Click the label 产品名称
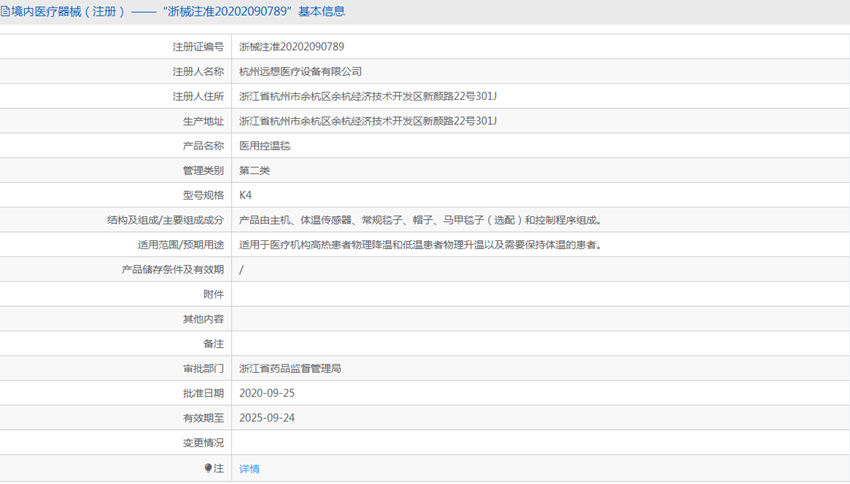The width and height of the screenshot is (850, 484). [x=203, y=146]
